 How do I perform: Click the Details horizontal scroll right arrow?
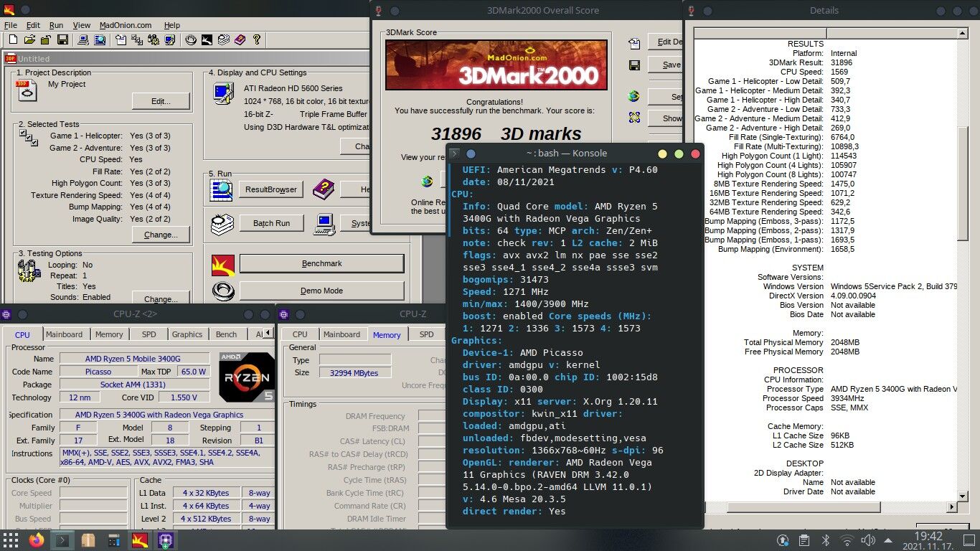(x=953, y=507)
